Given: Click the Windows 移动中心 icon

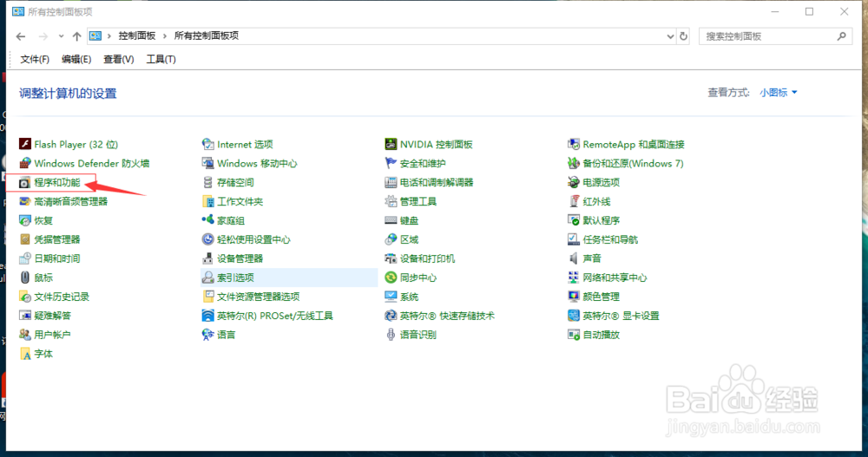Looking at the screenshot, I should click(207, 163).
